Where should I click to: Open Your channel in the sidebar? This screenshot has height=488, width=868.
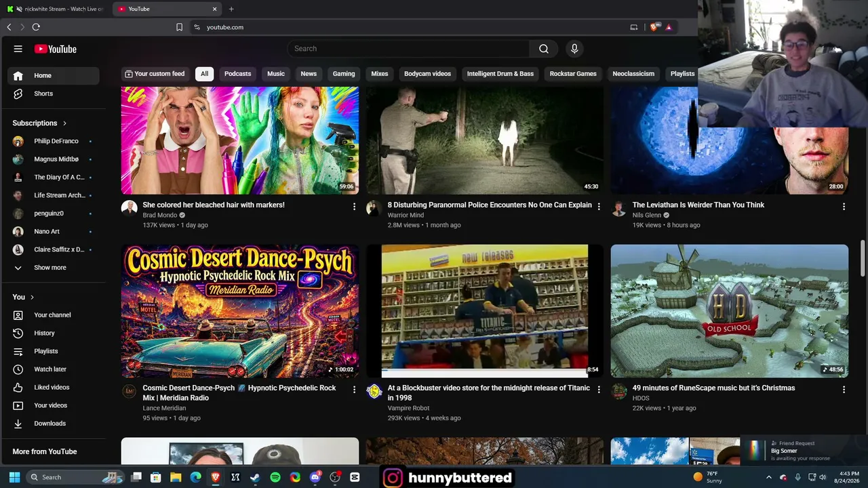tap(54, 315)
